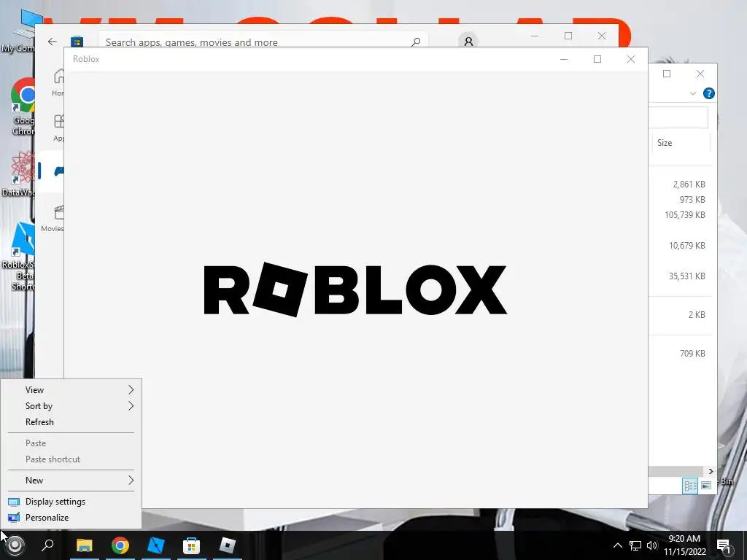
Task: Open the network status tray icon
Action: tap(635, 545)
